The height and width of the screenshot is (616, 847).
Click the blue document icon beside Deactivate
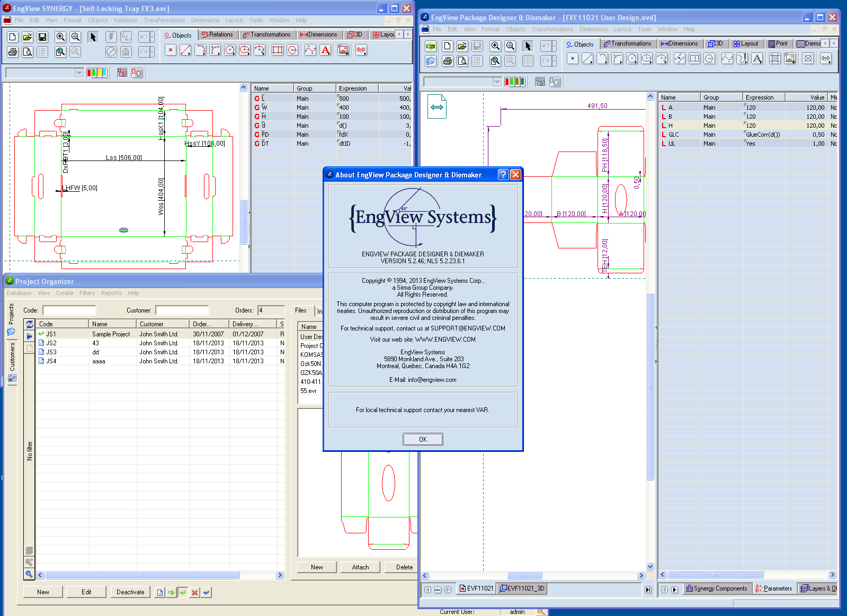point(159,593)
